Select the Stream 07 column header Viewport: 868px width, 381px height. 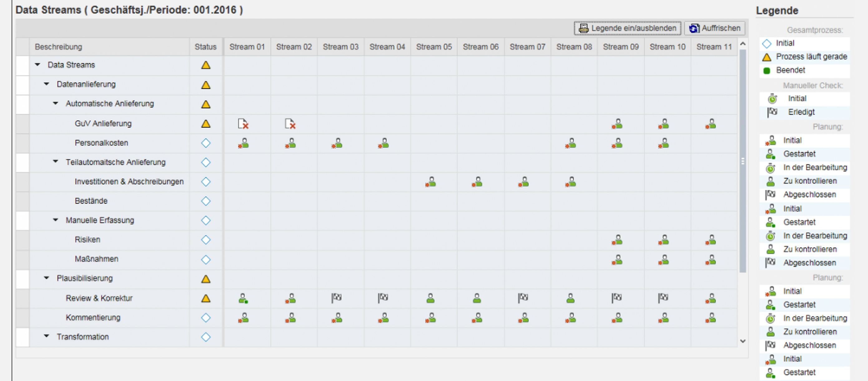tap(527, 47)
